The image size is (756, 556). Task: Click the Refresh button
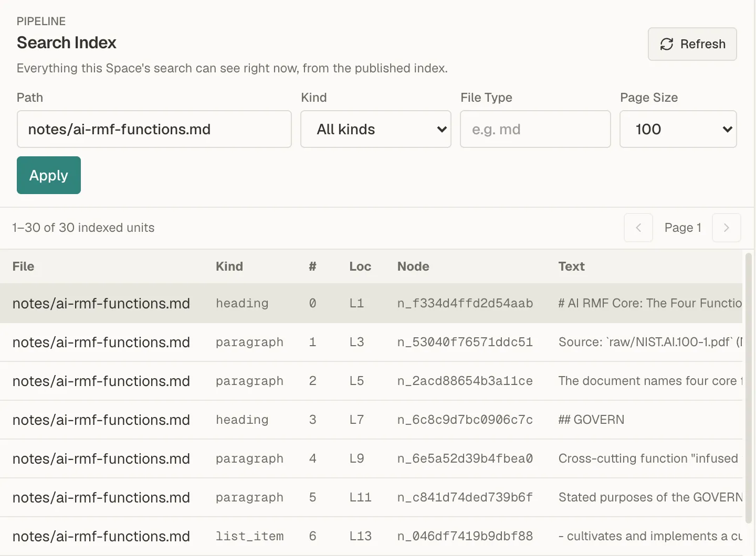pos(692,44)
